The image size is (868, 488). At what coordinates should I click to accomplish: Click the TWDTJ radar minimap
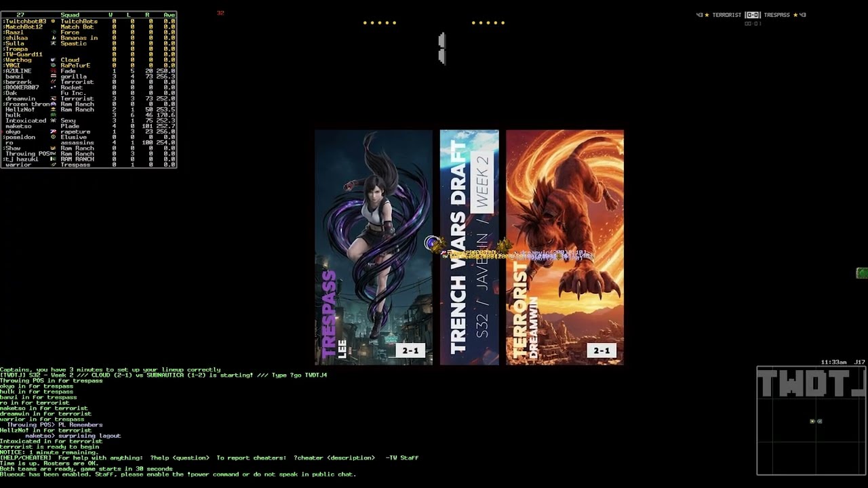(x=811, y=420)
